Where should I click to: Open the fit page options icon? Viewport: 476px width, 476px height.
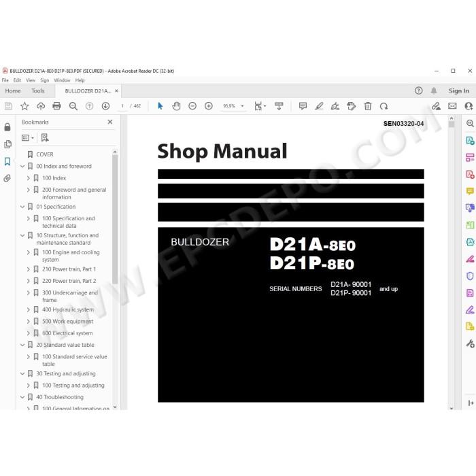pyautogui.click(x=260, y=106)
